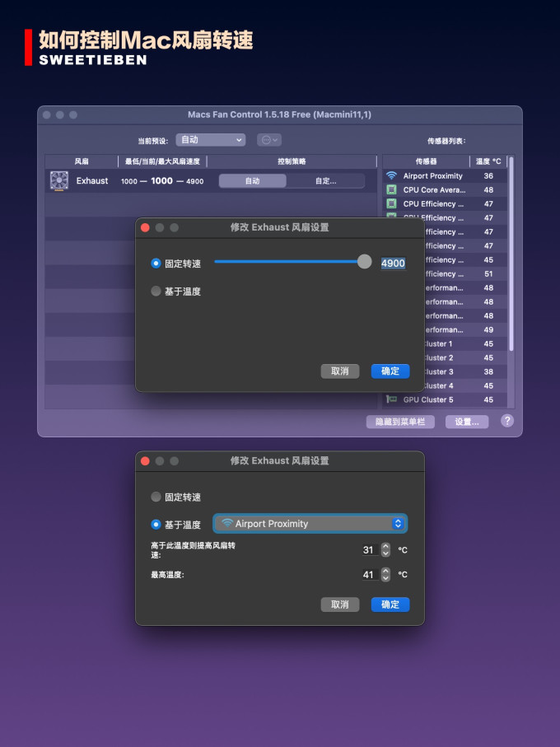The image size is (560, 747).
Task: Select 自动 control strategy for Exhaust
Action: point(252,181)
